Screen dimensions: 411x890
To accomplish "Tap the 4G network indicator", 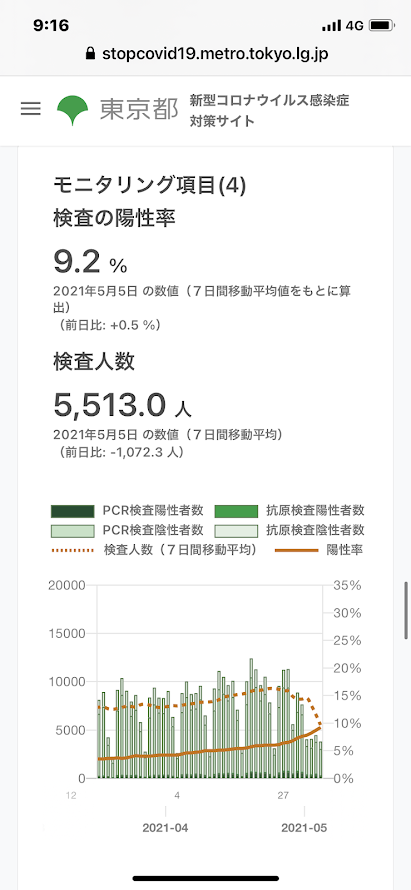I will tap(354, 26).
